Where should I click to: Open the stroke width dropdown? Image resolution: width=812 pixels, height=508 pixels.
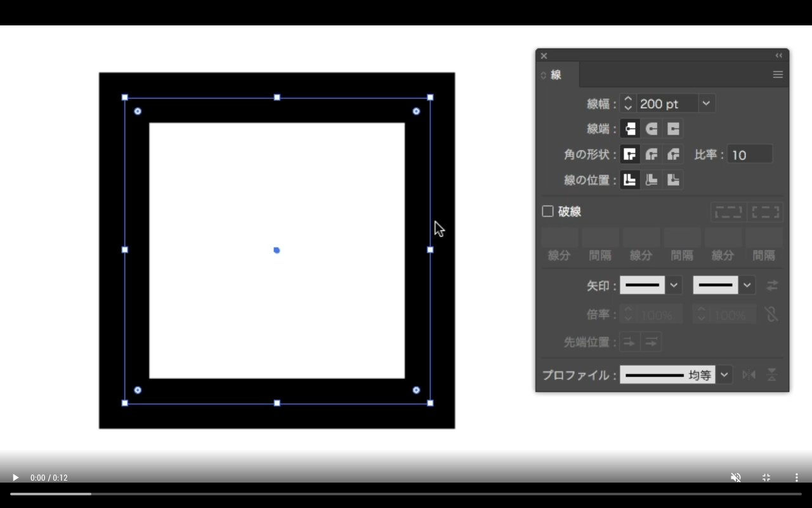pos(706,103)
